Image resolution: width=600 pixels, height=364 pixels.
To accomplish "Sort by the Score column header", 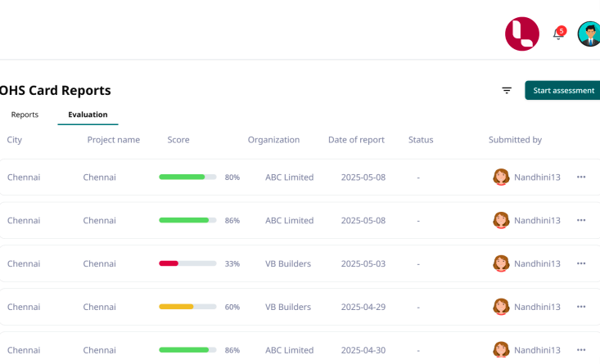I will pos(178,140).
